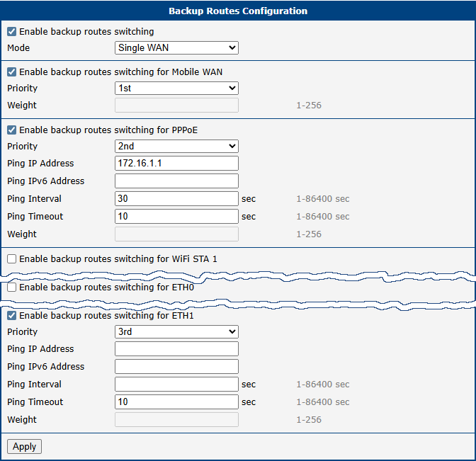Click the Mobile WAN Weight field

[x=176, y=106]
